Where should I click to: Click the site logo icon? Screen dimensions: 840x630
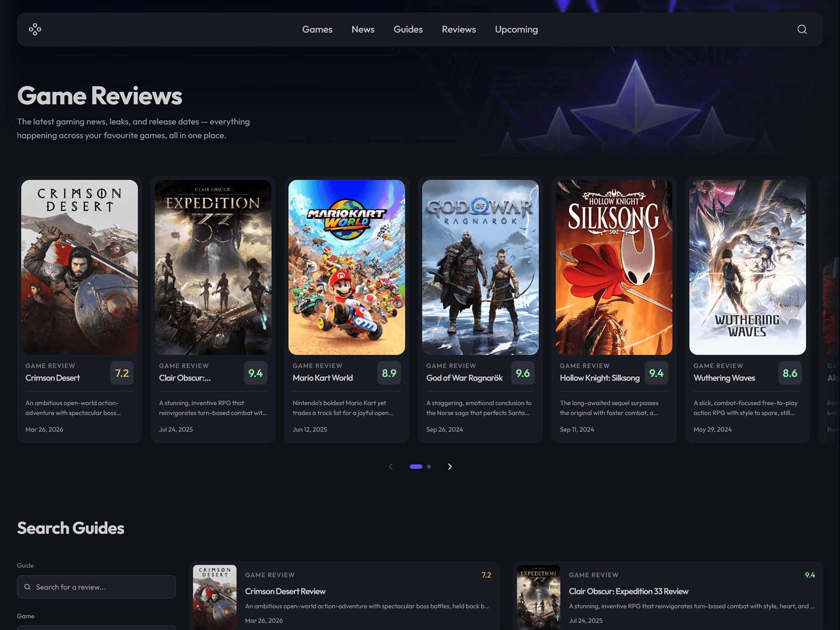[x=35, y=29]
